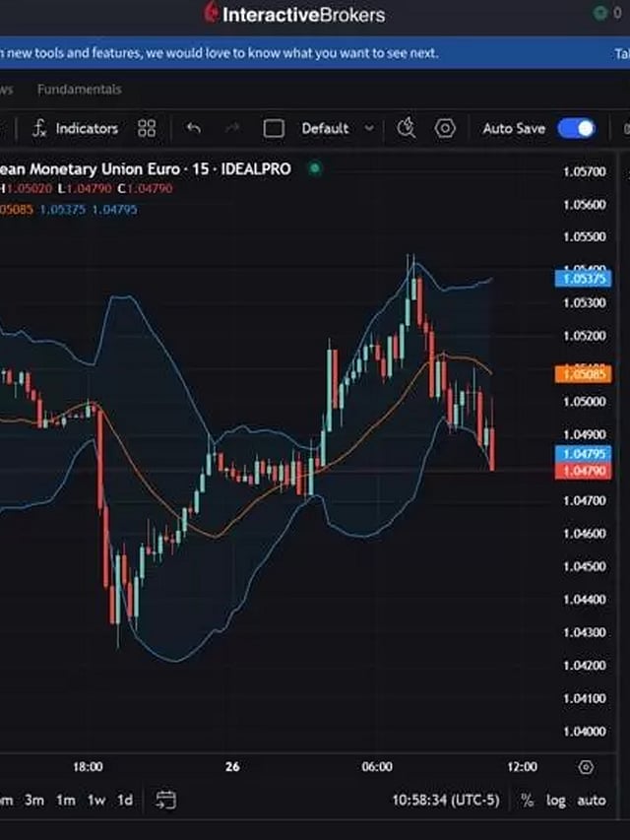630x840 pixels.
Task: Click the redo arrow in the toolbar
Action: tap(232, 129)
